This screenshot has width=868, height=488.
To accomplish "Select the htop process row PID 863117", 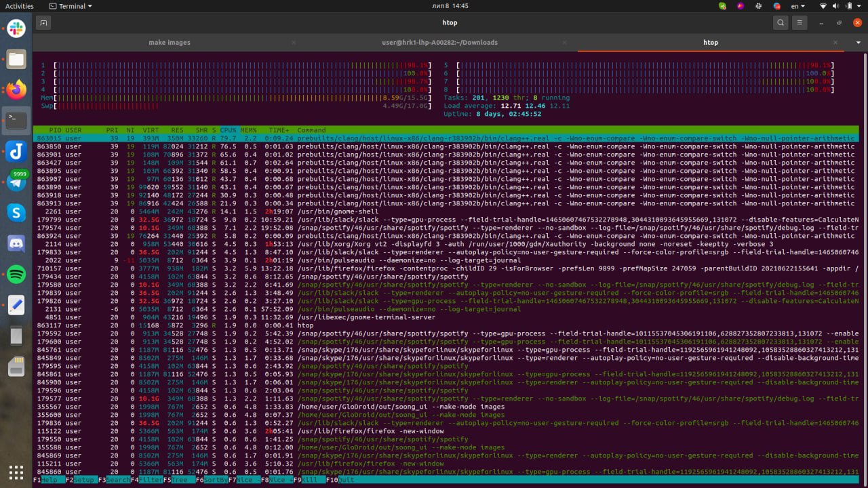I will [446, 325].
